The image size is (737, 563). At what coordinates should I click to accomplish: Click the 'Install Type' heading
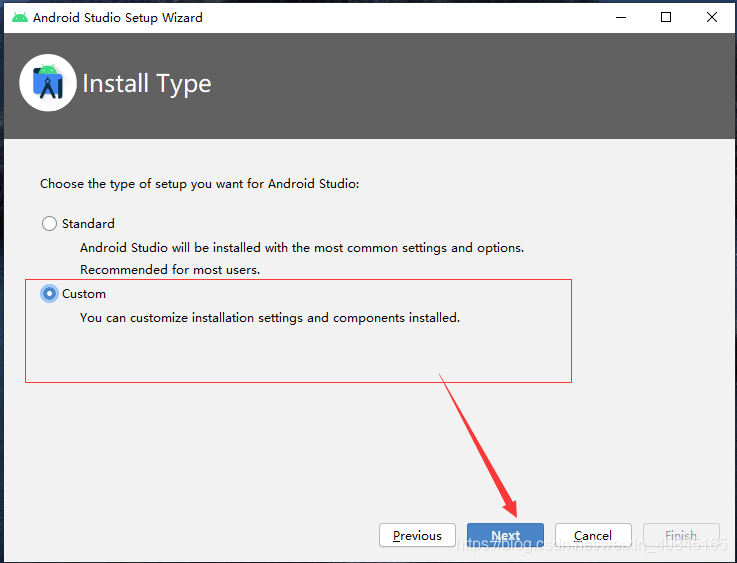pos(147,84)
